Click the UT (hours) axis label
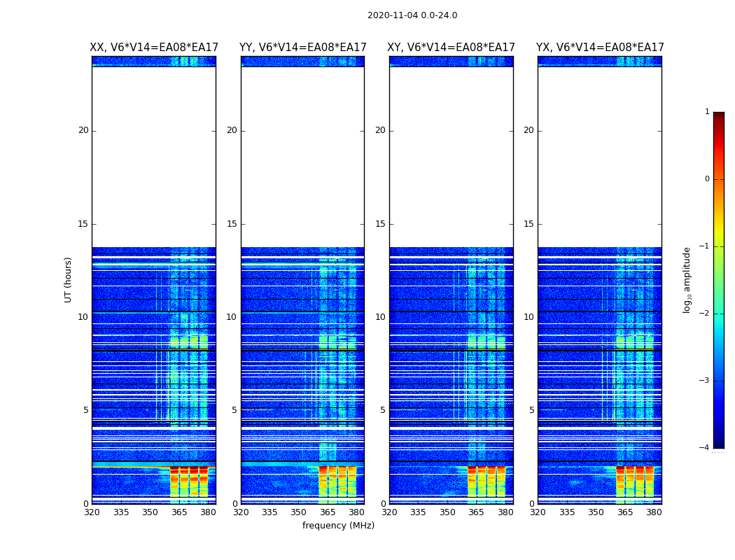This screenshot has height=560, width=735. pos(68,279)
